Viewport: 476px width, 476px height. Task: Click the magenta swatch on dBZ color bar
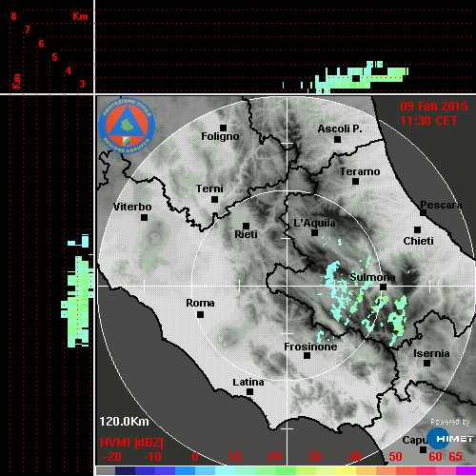click(x=466, y=470)
